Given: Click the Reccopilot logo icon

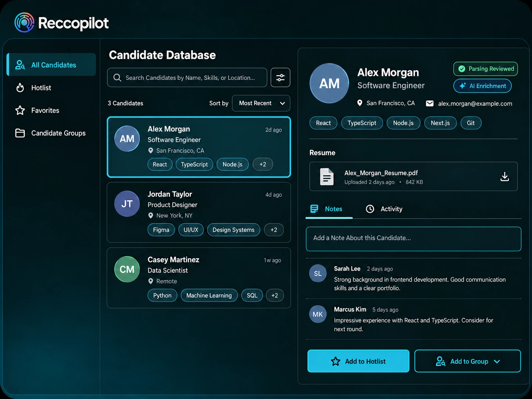Looking at the screenshot, I should (x=24, y=22).
